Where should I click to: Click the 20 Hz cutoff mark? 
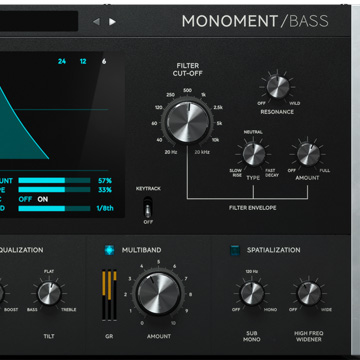[171, 152]
